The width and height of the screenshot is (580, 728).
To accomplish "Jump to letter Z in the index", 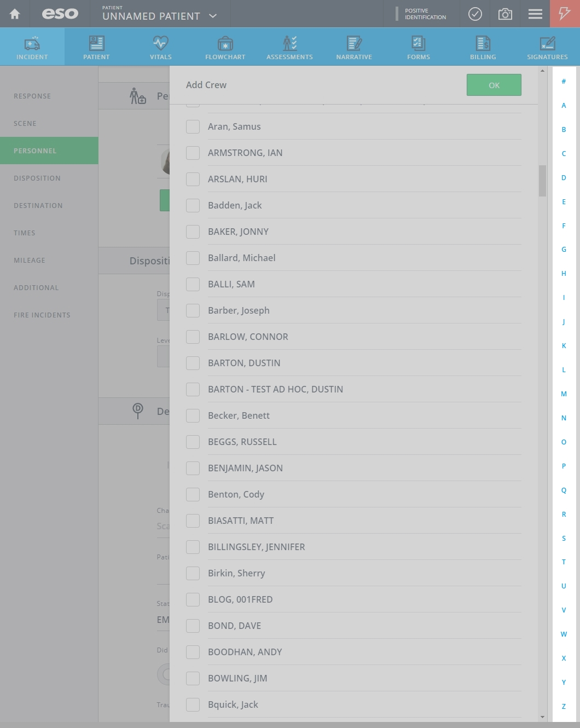I will pos(564,707).
